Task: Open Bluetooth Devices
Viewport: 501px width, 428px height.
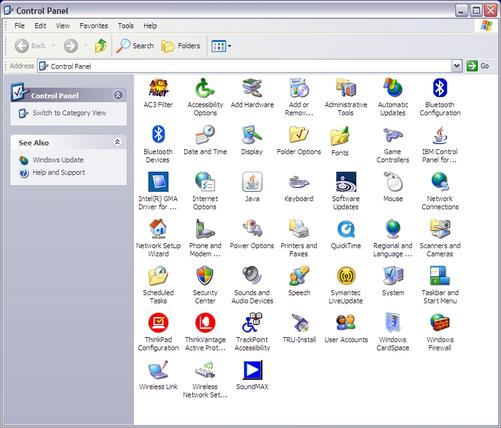Action: point(158,144)
